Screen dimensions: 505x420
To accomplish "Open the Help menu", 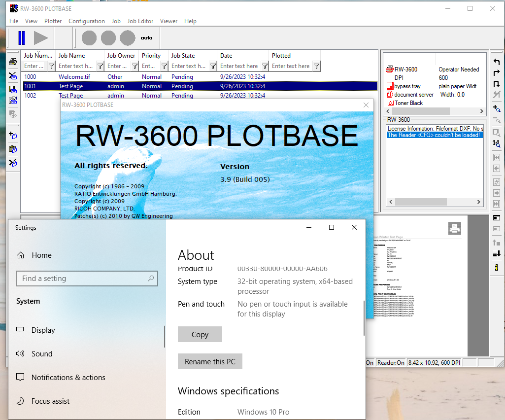I will 190,21.
